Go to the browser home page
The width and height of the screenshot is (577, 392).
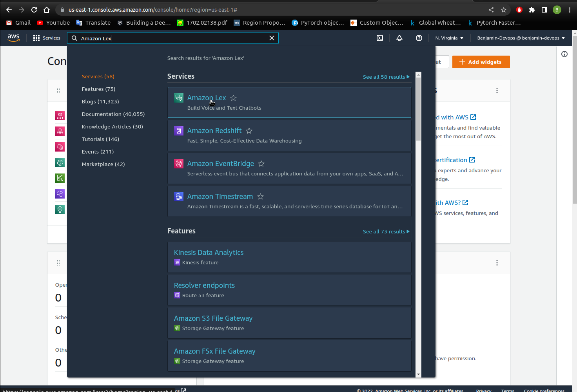click(x=47, y=10)
